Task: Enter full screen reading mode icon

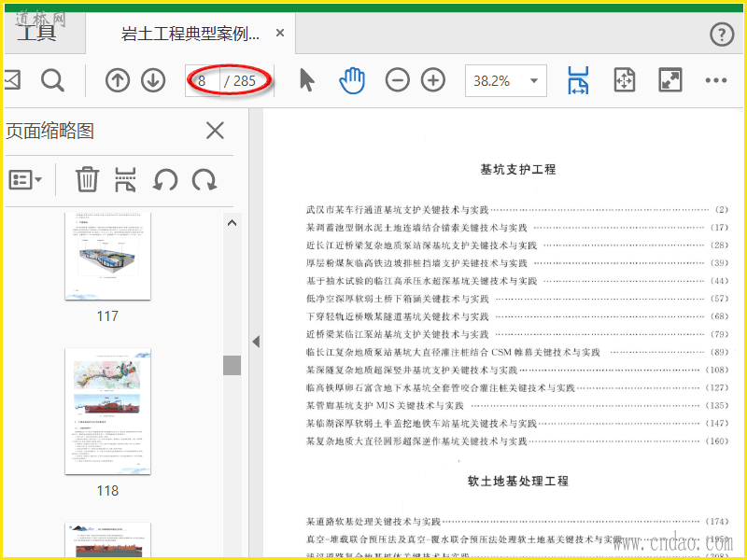Action: click(669, 80)
